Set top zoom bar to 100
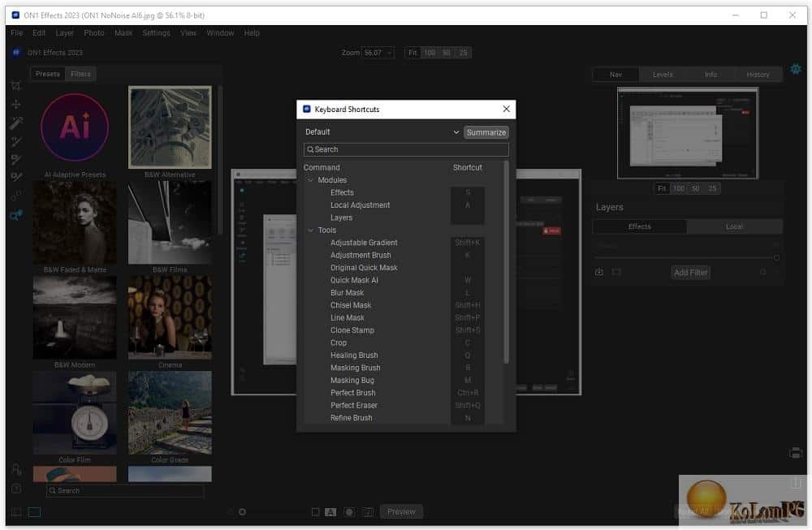This screenshot has width=812, height=530. (x=430, y=53)
